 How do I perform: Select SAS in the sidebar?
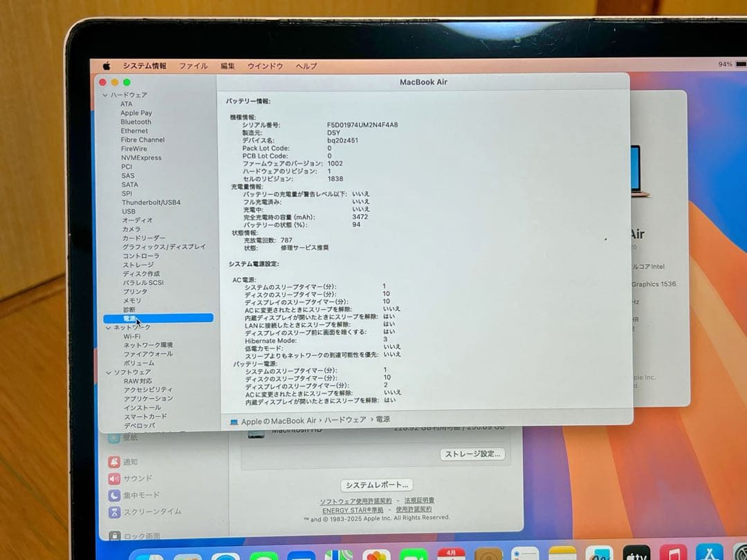coord(128,176)
